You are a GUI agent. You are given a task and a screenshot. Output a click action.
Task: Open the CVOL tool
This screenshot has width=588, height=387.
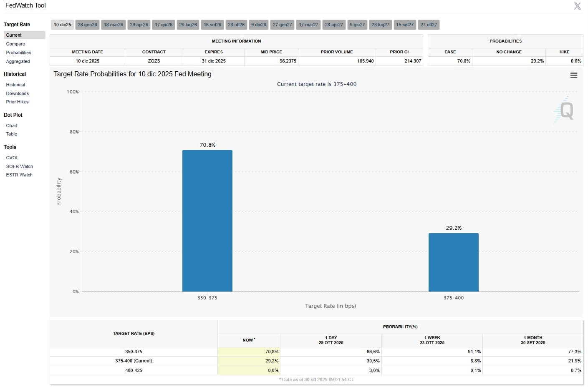[12, 158]
